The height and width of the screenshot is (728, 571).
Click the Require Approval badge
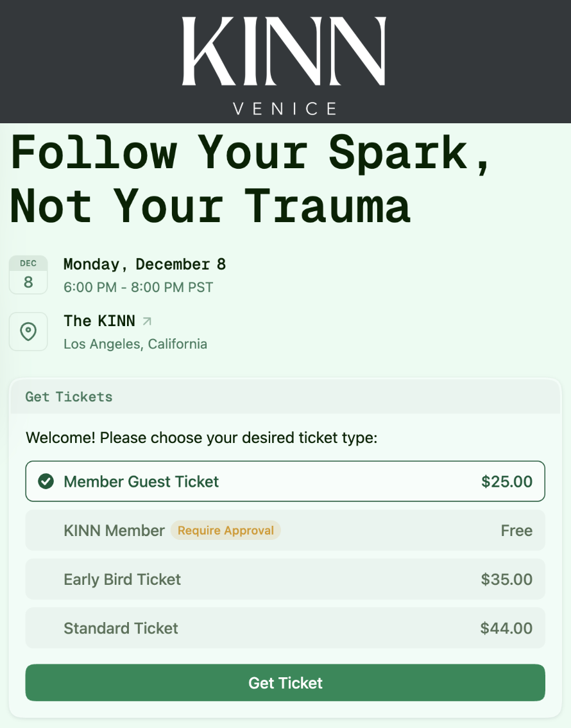pyautogui.click(x=225, y=530)
